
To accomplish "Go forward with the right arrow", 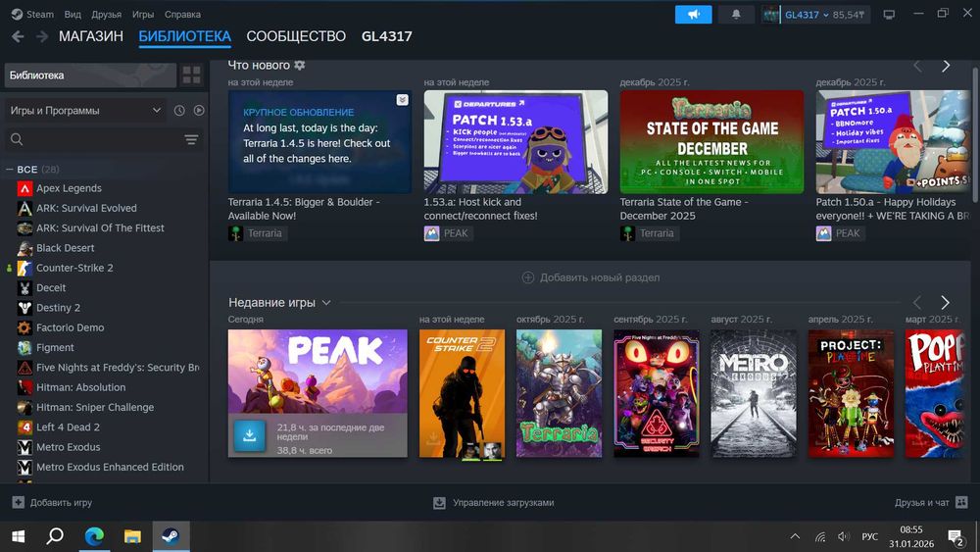I will [x=42, y=37].
